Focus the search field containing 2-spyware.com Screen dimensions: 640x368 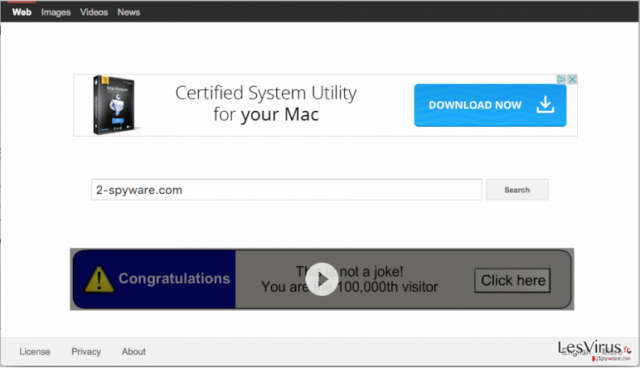[x=286, y=190]
